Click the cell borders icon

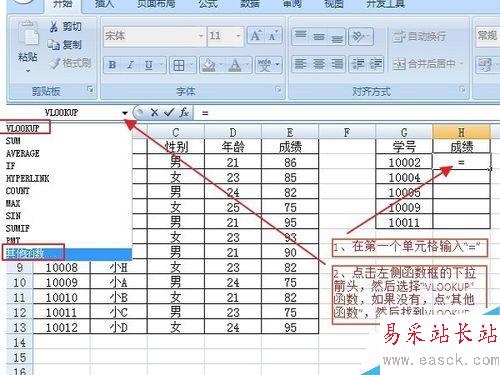point(179,65)
